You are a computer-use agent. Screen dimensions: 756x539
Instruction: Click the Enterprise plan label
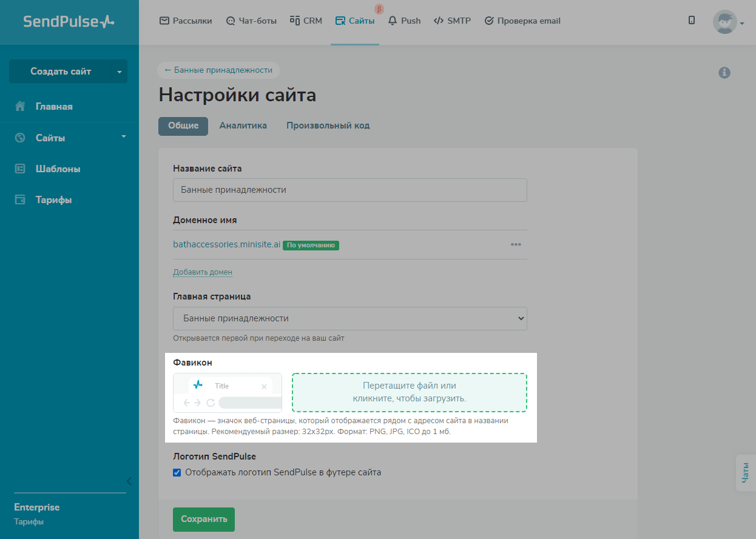pos(37,507)
